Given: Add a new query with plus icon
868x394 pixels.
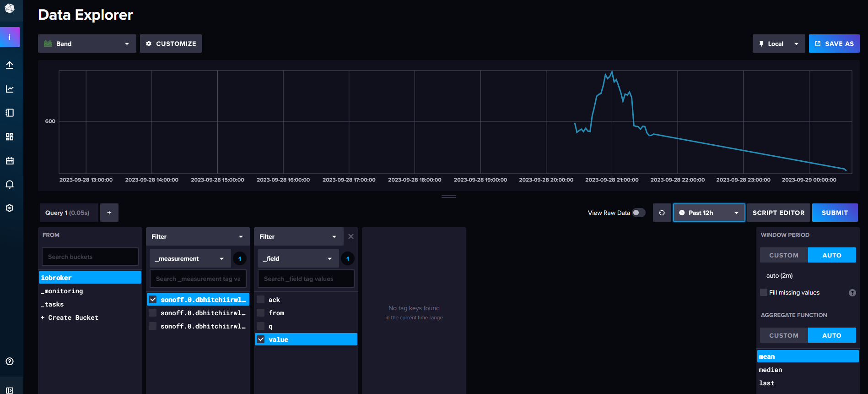Looking at the screenshot, I should 109,213.
